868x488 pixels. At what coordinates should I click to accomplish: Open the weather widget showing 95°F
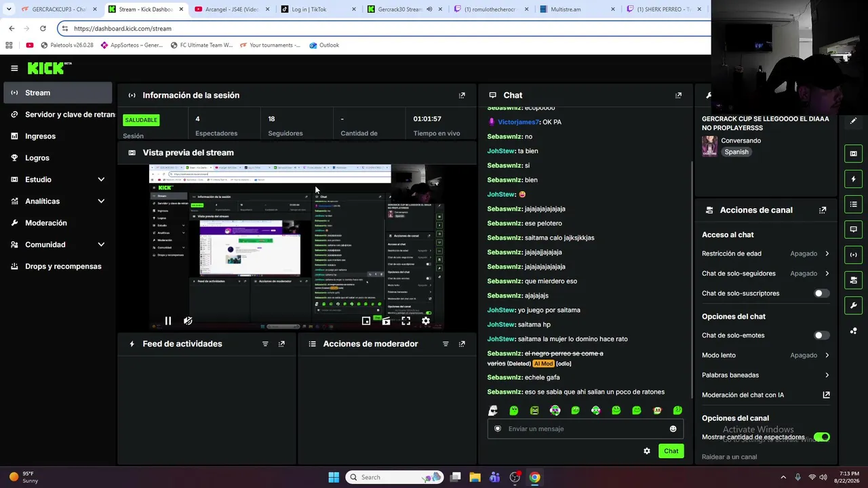[x=24, y=477]
